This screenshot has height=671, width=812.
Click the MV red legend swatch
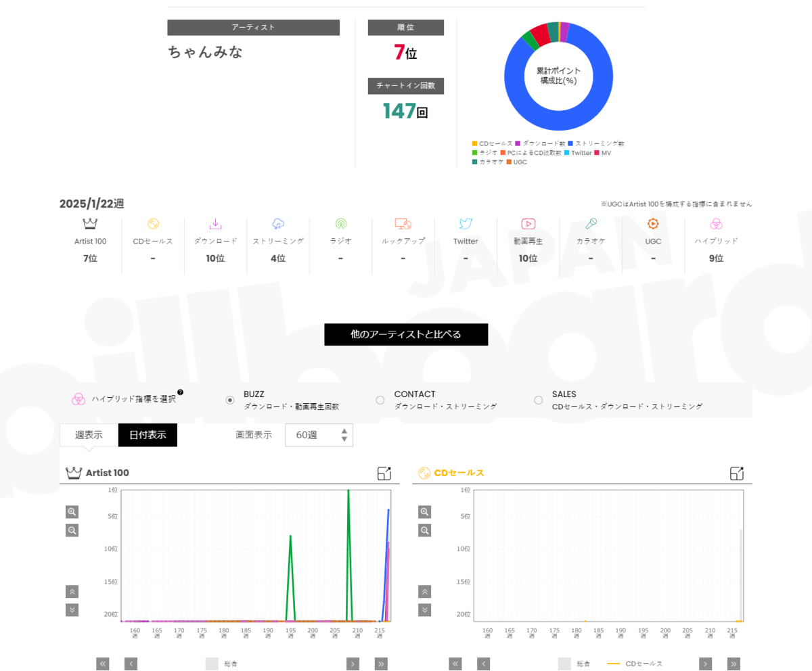[596, 153]
